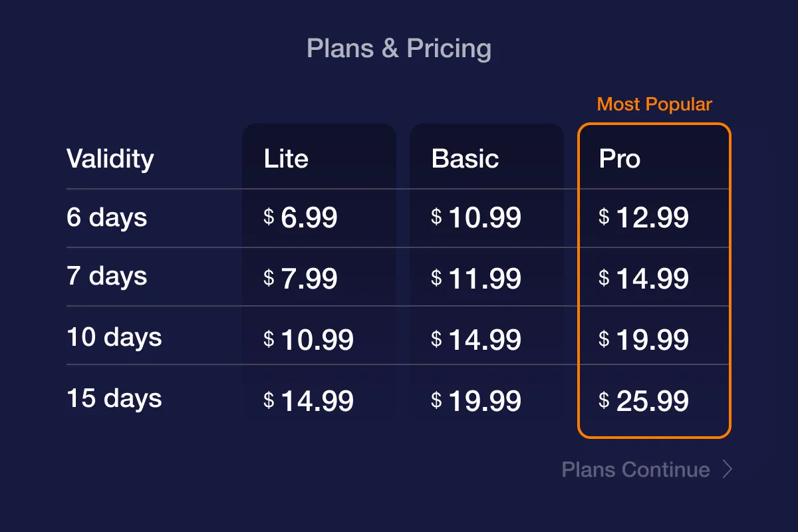Click the Plans & Pricing title
Image resolution: width=798 pixels, height=532 pixels.
399,49
